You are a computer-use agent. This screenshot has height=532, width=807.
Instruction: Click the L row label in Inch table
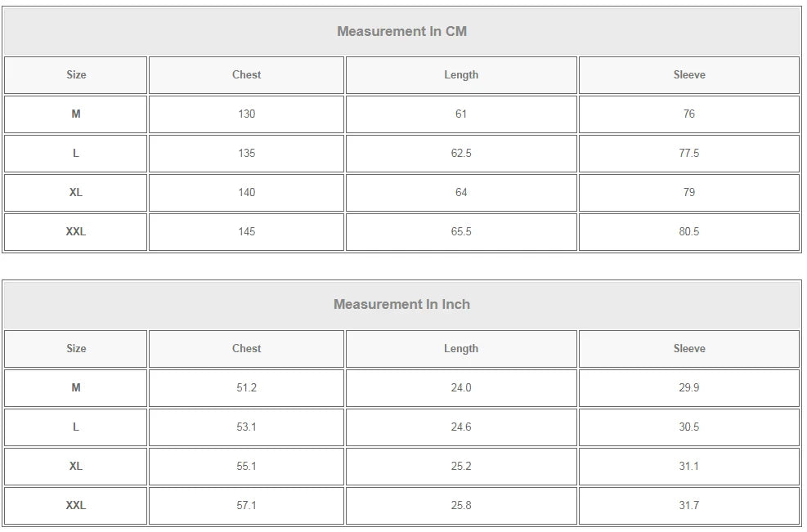pos(76,427)
